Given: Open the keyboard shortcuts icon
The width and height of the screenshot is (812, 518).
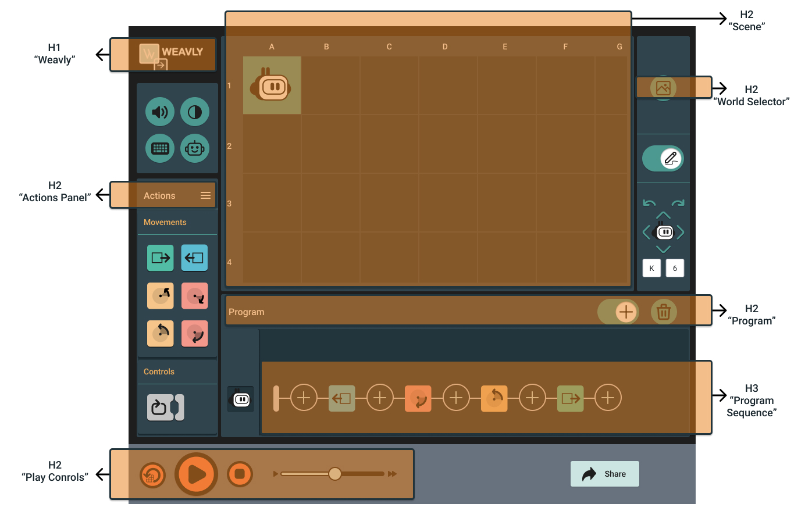Looking at the screenshot, I should point(160,148).
